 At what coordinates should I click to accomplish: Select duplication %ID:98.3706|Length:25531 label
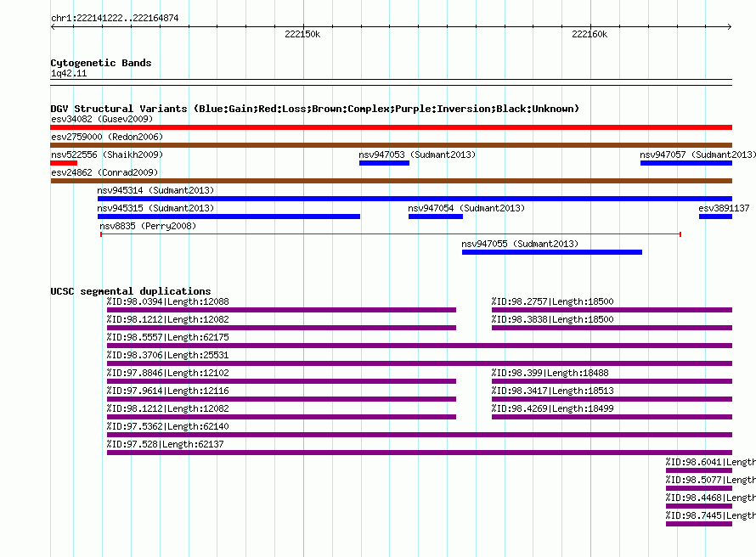click(x=168, y=355)
